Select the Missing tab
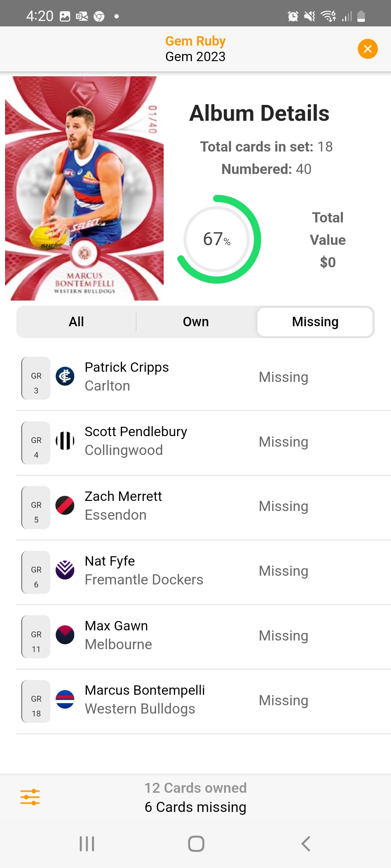Image resolution: width=391 pixels, height=868 pixels. [x=315, y=322]
